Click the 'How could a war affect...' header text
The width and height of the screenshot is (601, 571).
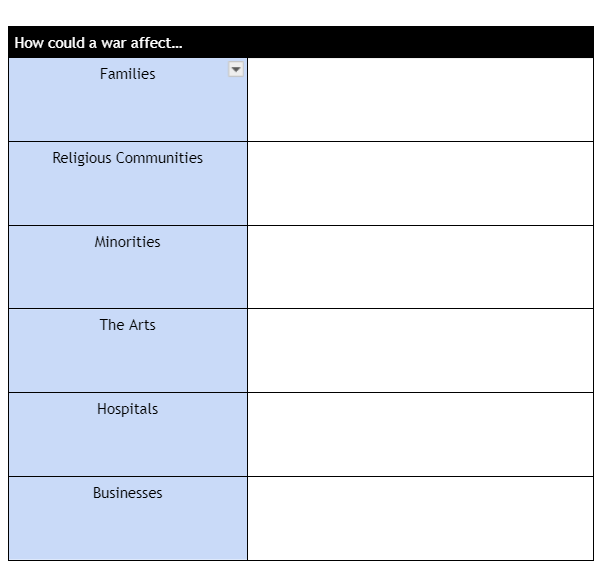click(99, 43)
